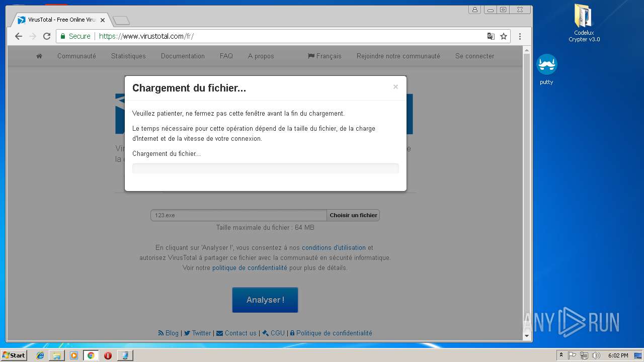This screenshot has width=644, height=362.
Task: Click Choisir un fichier button
Action: [353, 215]
